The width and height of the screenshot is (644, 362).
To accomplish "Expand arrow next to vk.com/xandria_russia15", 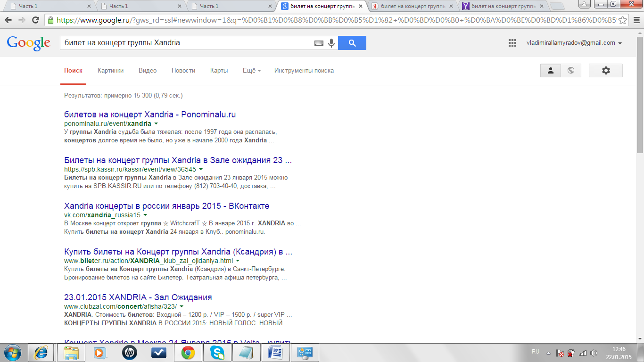I will (145, 215).
